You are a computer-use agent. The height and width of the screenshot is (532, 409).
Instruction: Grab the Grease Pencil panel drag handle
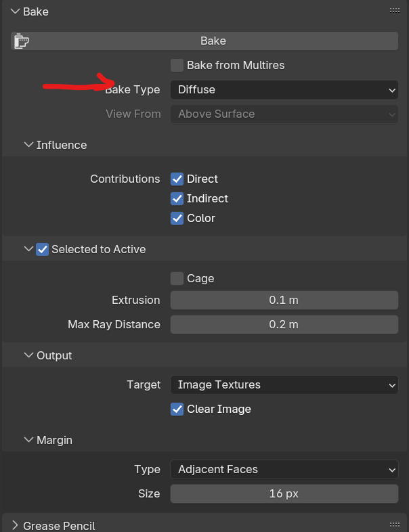(x=394, y=525)
